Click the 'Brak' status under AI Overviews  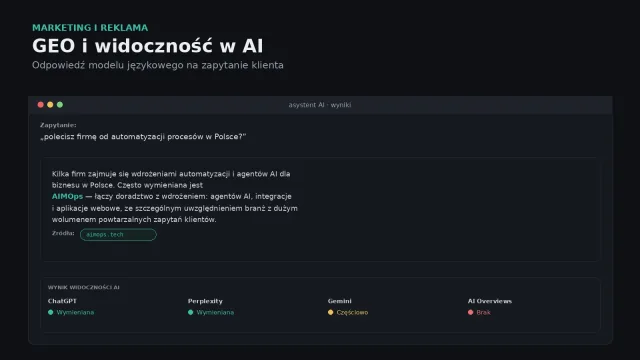483,313
